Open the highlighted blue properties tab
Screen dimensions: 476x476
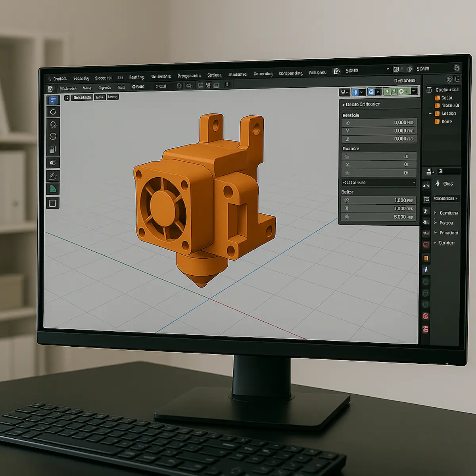coord(426,269)
